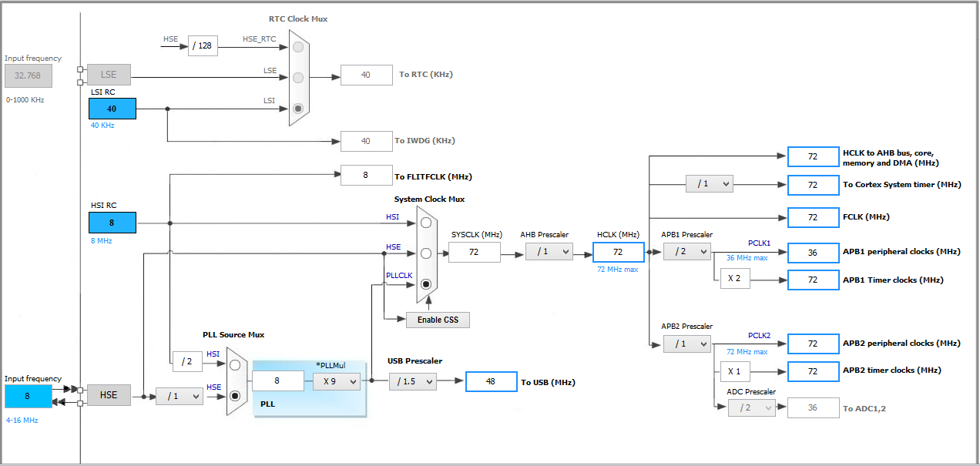Edit the HSE input frequency field

point(28,395)
